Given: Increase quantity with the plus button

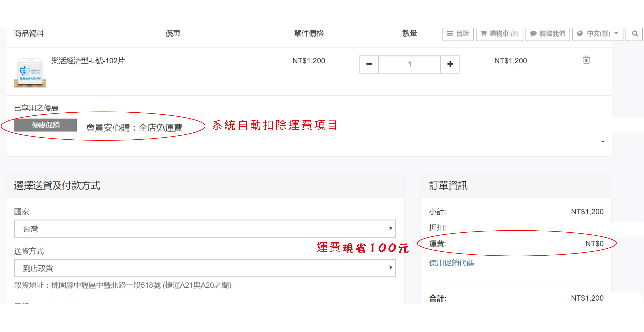Looking at the screenshot, I should [x=450, y=64].
